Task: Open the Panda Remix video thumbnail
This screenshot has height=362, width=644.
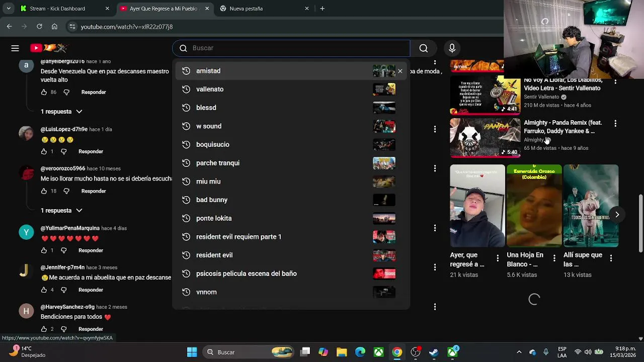Action: [485, 138]
